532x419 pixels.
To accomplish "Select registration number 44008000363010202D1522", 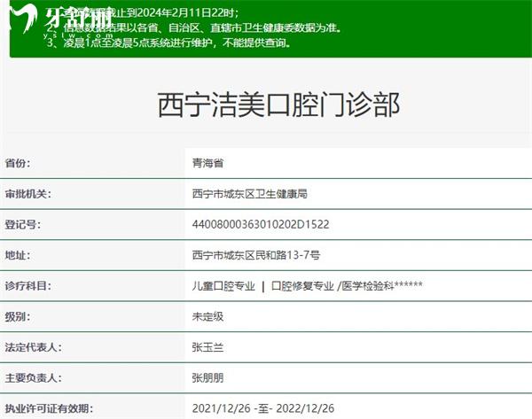I will coord(261,224).
